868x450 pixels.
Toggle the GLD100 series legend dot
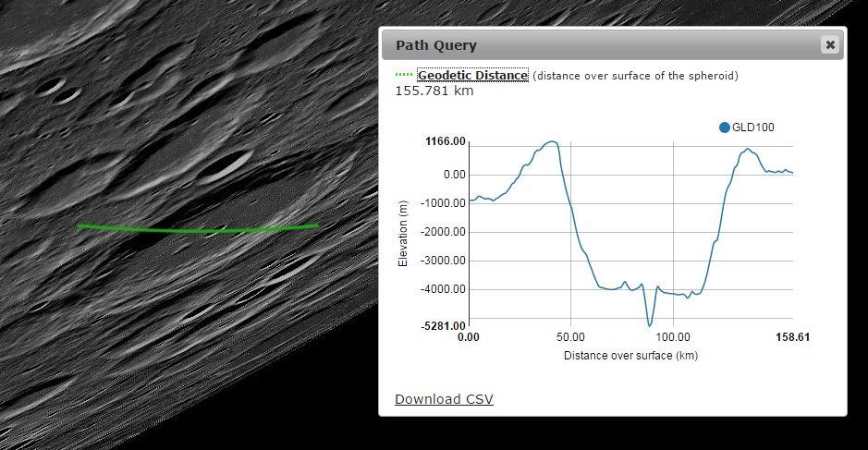click(725, 128)
